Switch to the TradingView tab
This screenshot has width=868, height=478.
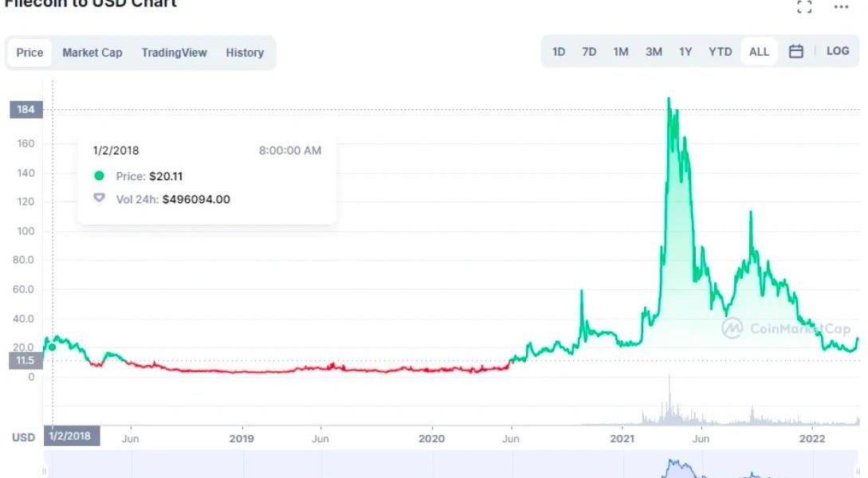tap(174, 53)
